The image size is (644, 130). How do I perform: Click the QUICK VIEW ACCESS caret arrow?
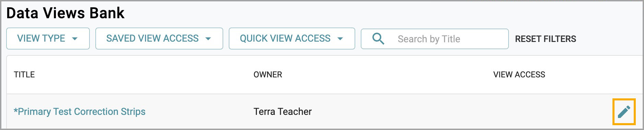click(x=340, y=39)
